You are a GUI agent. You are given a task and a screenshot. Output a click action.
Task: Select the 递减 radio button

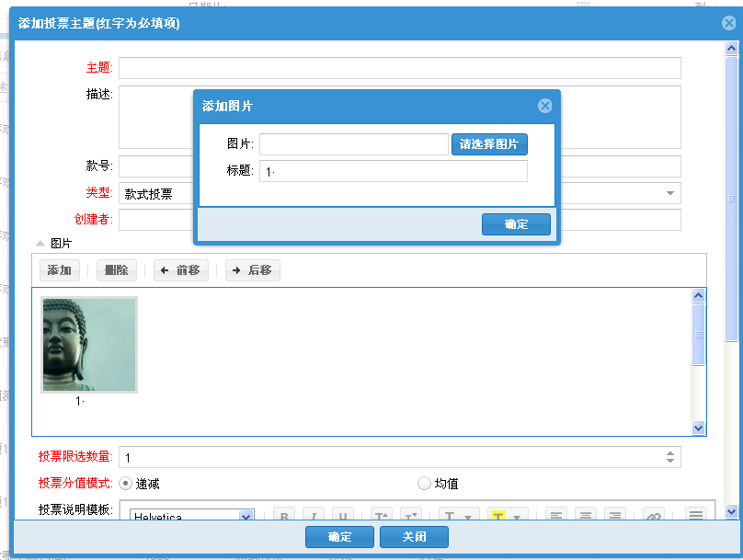(x=125, y=484)
